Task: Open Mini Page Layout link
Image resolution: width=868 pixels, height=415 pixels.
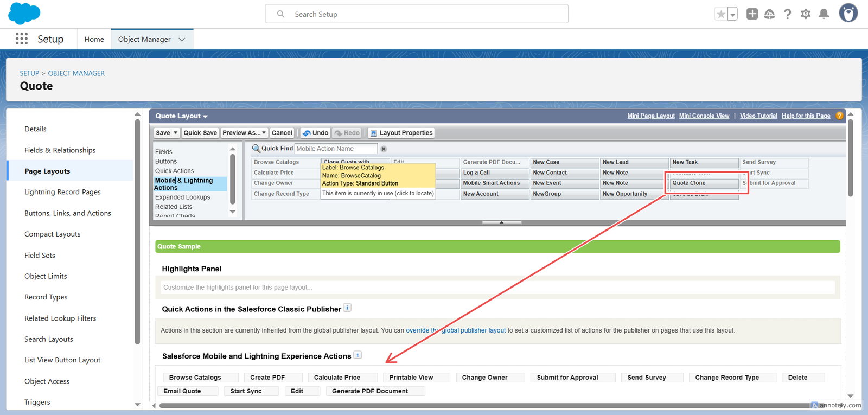Action: tap(651, 116)
